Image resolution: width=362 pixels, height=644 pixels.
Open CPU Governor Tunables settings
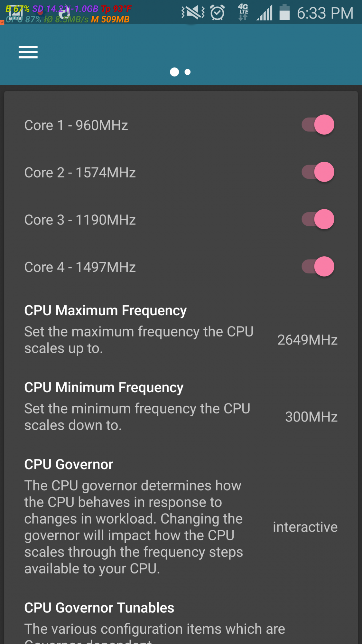[x=99, y=608]
